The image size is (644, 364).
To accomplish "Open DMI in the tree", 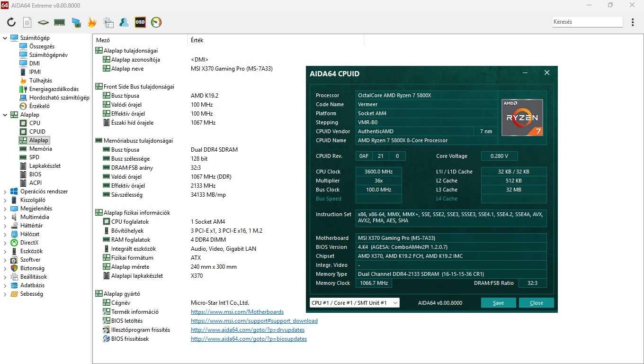I will point(35,64).
